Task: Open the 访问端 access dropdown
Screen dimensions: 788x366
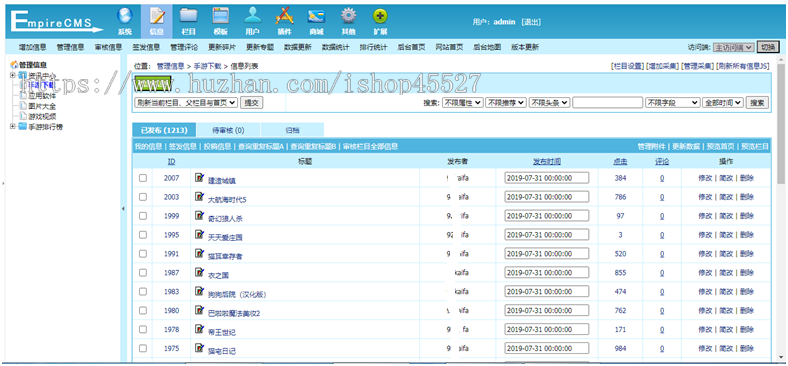Action: click(x=733, y=47)
